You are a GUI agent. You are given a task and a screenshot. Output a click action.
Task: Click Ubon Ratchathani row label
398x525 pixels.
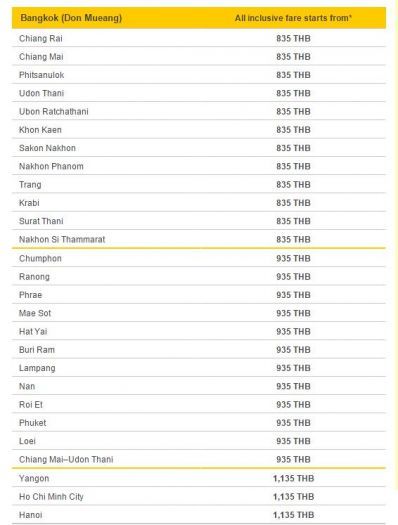coord(54,111)
